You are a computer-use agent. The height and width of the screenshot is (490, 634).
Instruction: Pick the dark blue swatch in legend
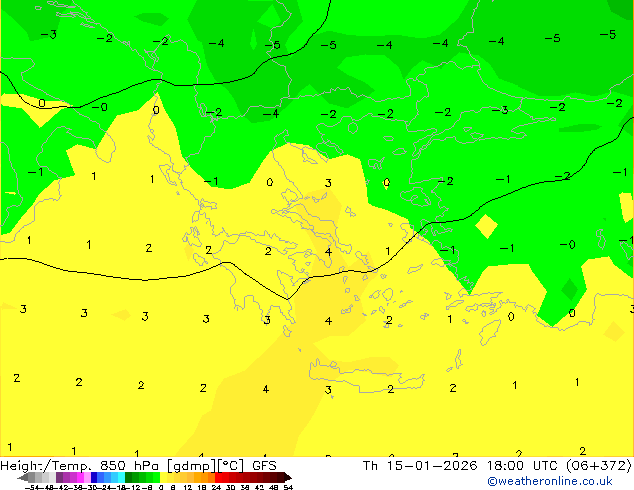click(94, 477)
